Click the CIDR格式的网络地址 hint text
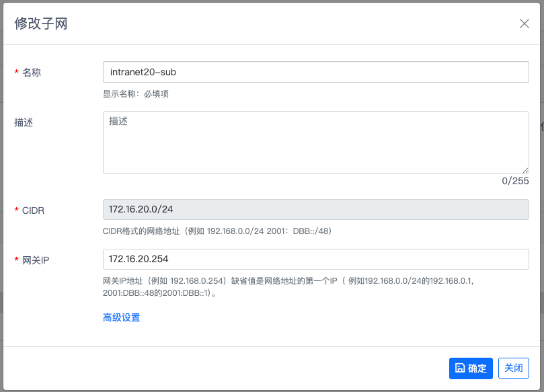Image resolution: width=544 pixels, height=392 pixels. pos(217,231)
